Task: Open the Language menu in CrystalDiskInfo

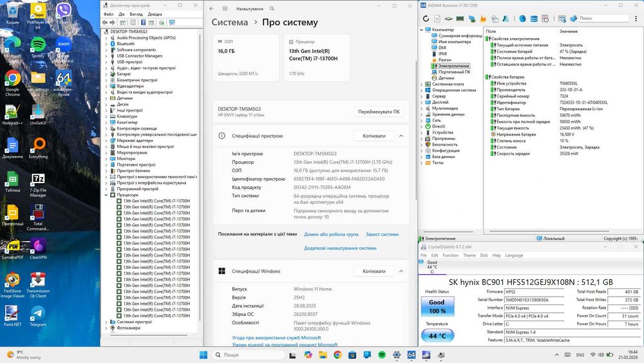Action: (514, 255)
